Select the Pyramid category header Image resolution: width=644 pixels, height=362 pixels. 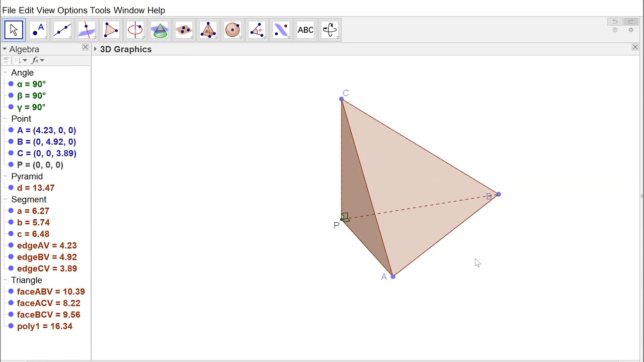[x=27, y=176]
